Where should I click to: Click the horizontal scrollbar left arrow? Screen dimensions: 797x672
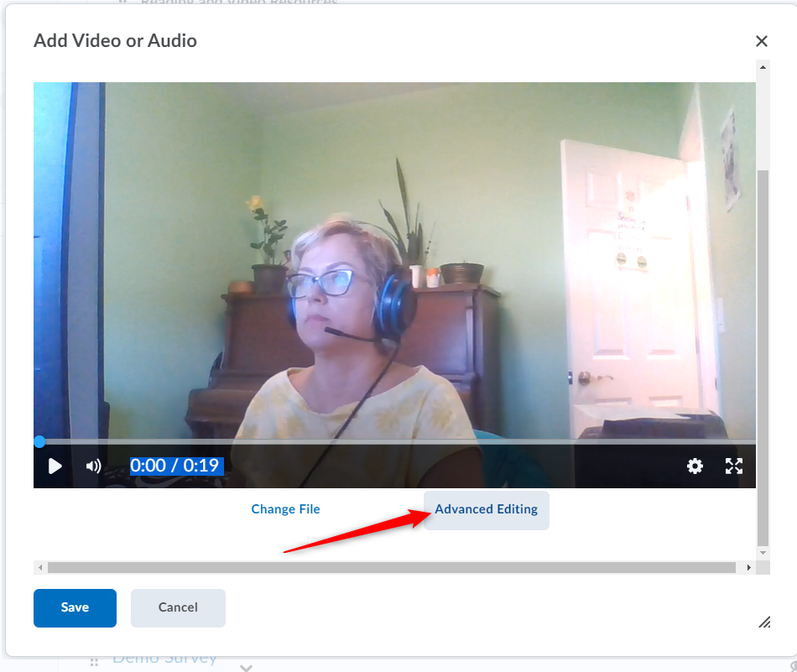point(40,568)
